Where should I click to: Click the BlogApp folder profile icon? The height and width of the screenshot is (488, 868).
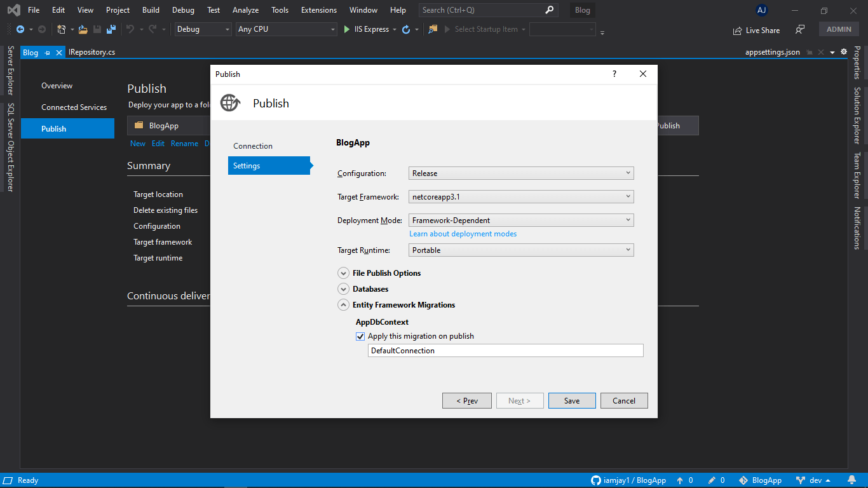(139, 125)
